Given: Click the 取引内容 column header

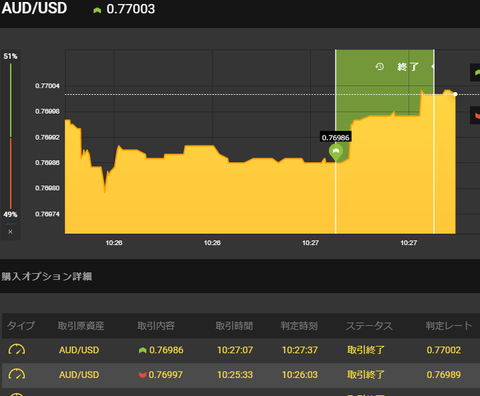Looking at the screenshot, I should [x=156, y=326].
